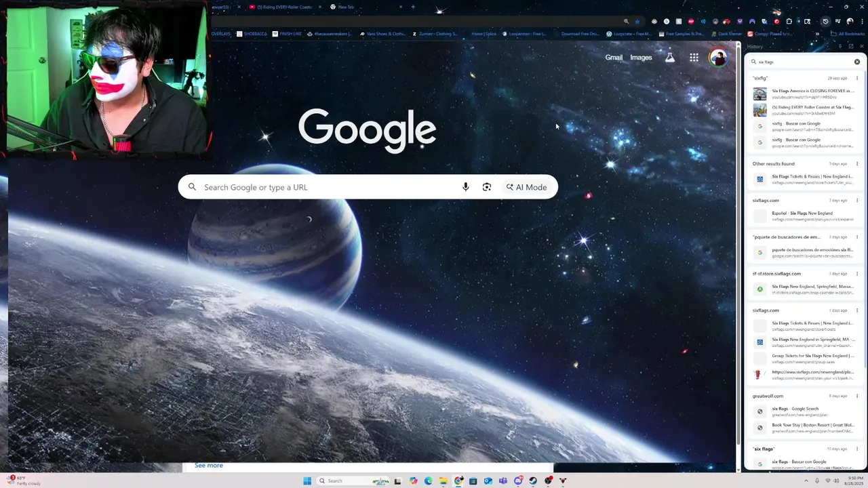Clear the history search 'six flags' query
868x488 pixels.
click(x=857, y=62)
